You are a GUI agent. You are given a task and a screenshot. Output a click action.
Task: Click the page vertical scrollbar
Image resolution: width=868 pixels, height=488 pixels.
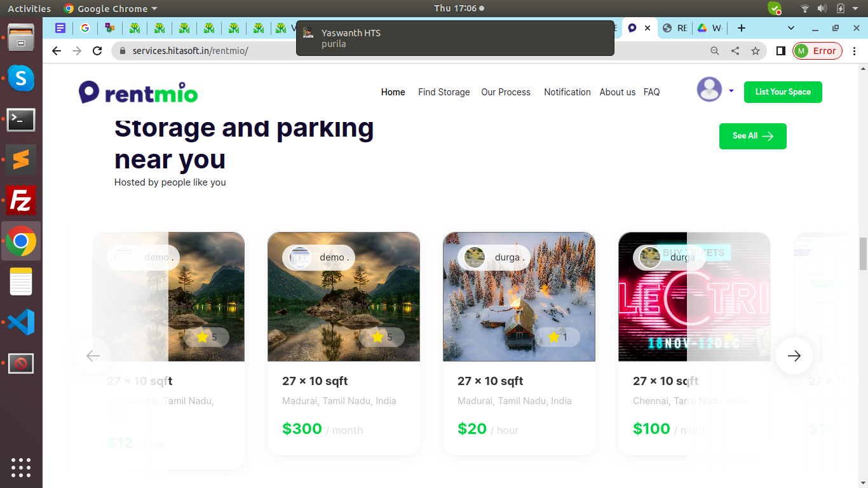pyautogui.click(x=863, y=254)
